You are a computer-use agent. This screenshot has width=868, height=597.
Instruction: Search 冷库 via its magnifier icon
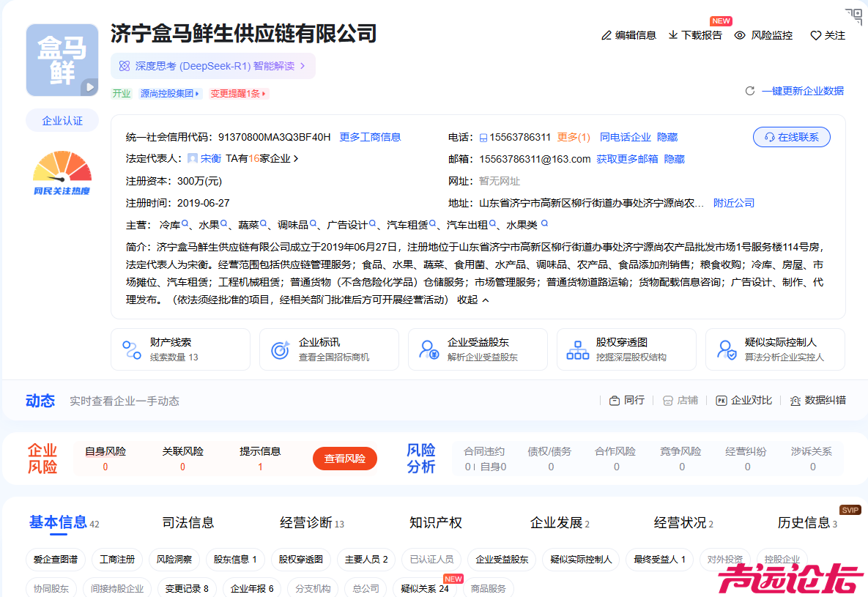pos(185,223)
